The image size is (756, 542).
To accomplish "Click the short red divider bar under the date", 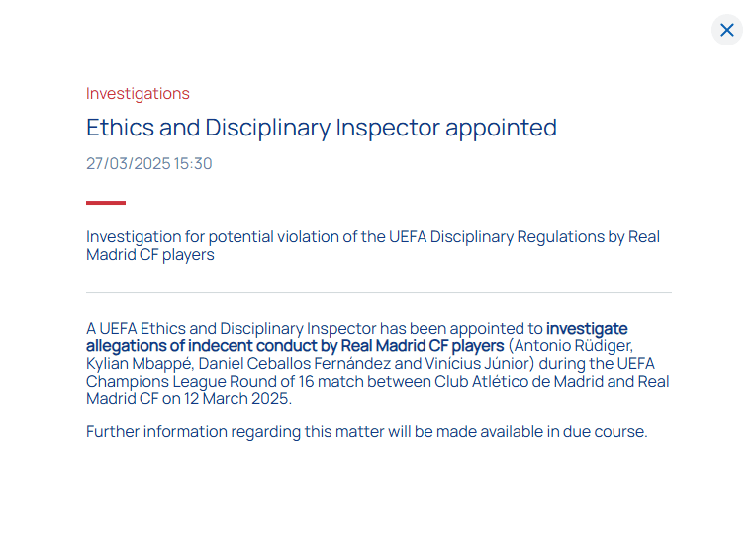I will click(x=106, y=203).
